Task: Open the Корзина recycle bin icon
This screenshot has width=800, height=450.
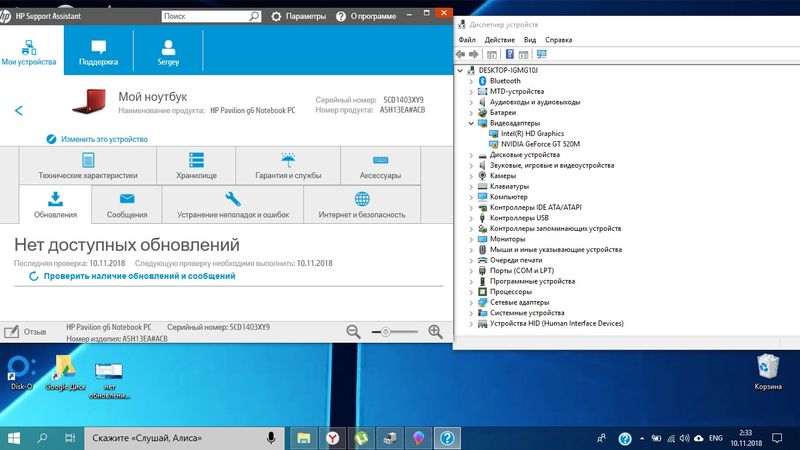Action: click(x=768, y=372)
